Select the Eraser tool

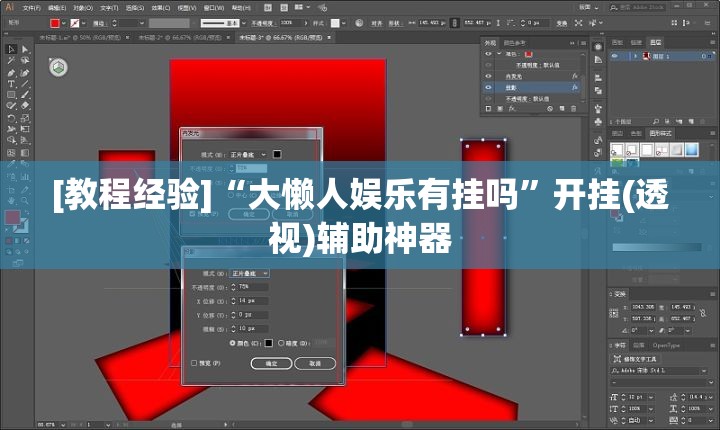click(x=25, y=106)
